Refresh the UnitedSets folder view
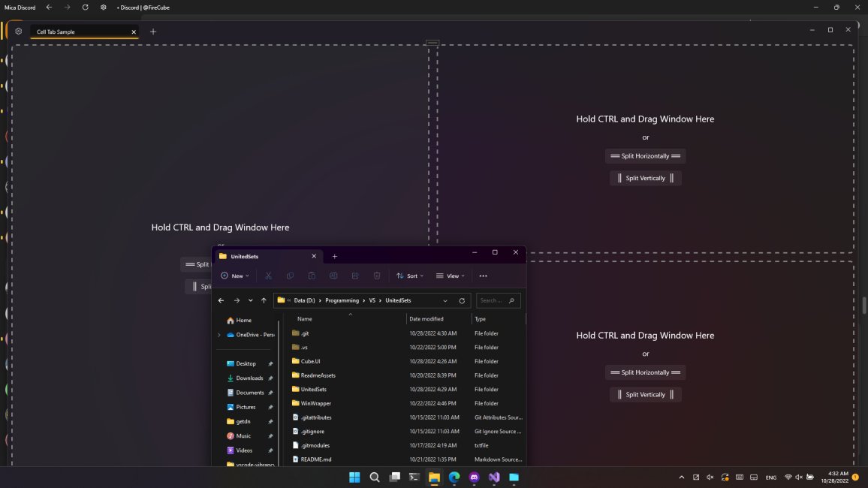This screenshot has height=488, width=868. [461, 300]
